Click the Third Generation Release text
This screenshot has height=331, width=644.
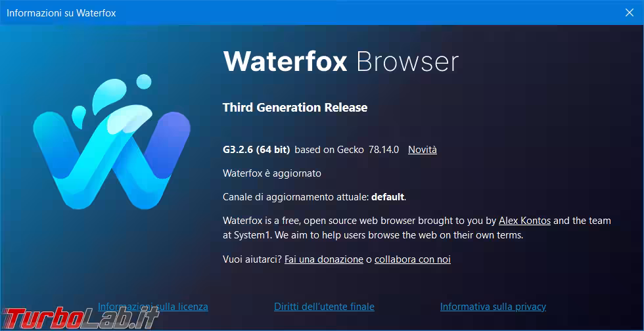coord(295,108)
